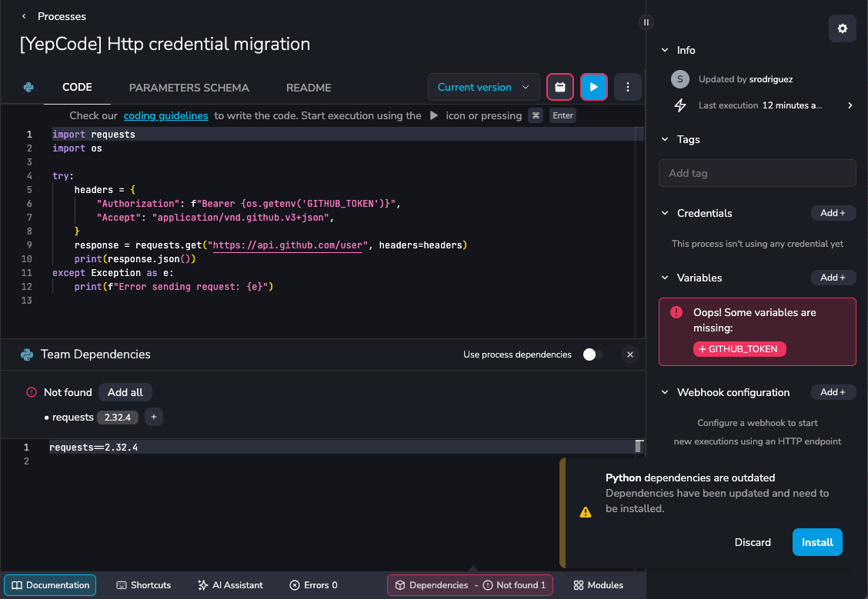The width and height of the screenshot is (868, 599).
Task: Click the dependencies editor scrollbar handle
Action: pyautogui.click(x=638, y=446)
